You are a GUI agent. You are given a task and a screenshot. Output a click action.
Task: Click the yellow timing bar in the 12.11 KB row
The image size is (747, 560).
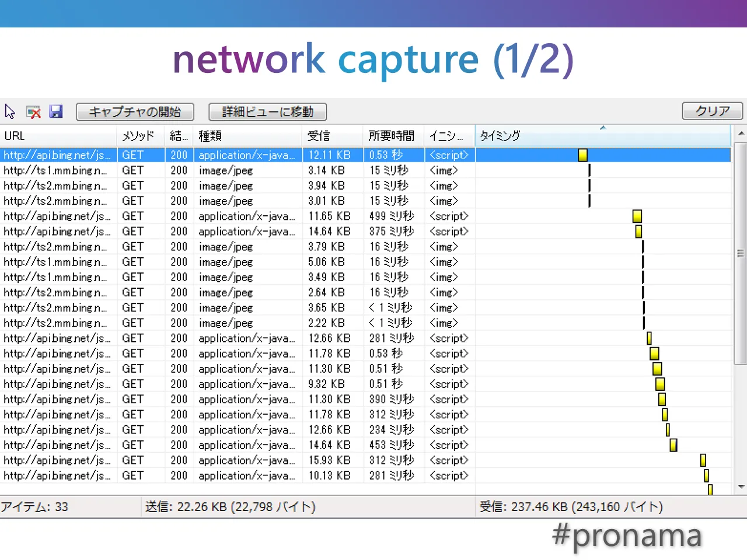pos(582,155)
